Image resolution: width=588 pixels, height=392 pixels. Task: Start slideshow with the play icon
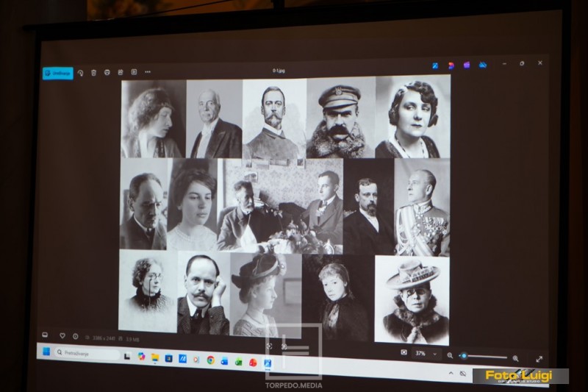[x=134, y=72]
